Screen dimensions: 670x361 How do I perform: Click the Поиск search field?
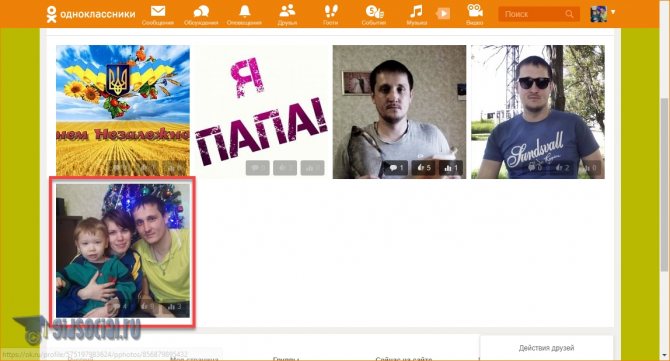[x=533, y=14]
